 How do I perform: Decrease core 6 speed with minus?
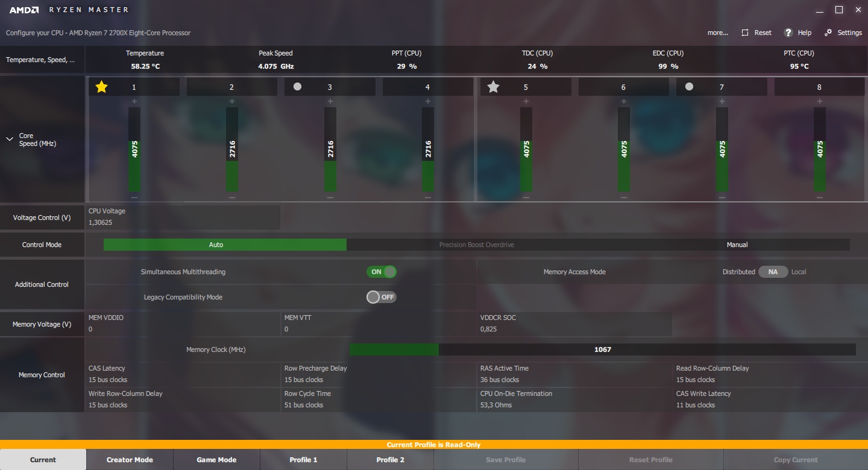pyautogui.click(x=624, y=197)
